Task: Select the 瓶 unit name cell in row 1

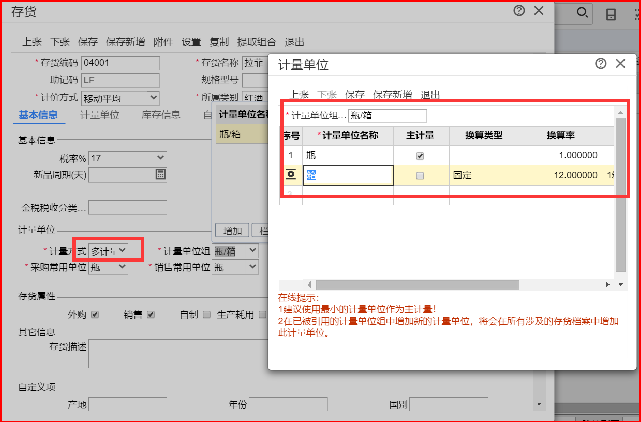Action: (348, 155)
